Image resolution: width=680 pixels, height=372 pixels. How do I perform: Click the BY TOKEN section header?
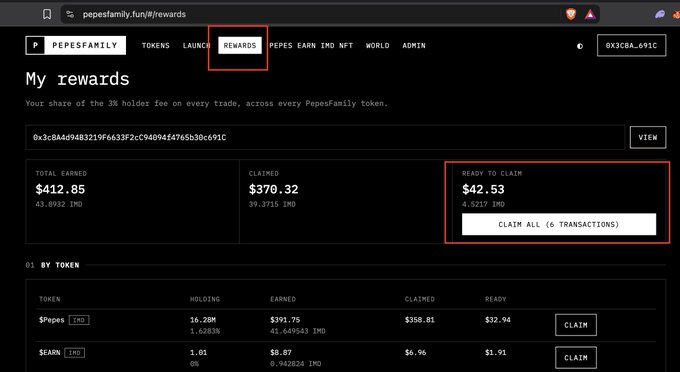coord(60,265)
